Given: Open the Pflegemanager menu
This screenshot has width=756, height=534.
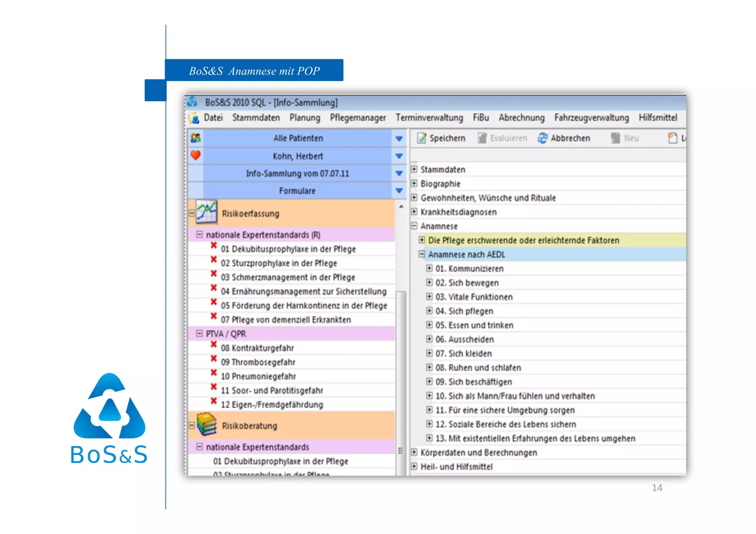Looking at the screenshot, I should tap(357, 118).
